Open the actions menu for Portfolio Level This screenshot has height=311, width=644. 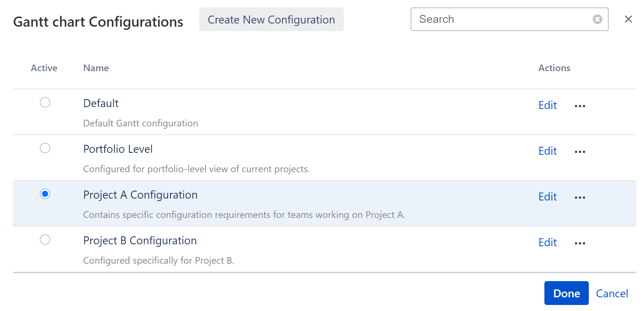click(x=580, y=152)
